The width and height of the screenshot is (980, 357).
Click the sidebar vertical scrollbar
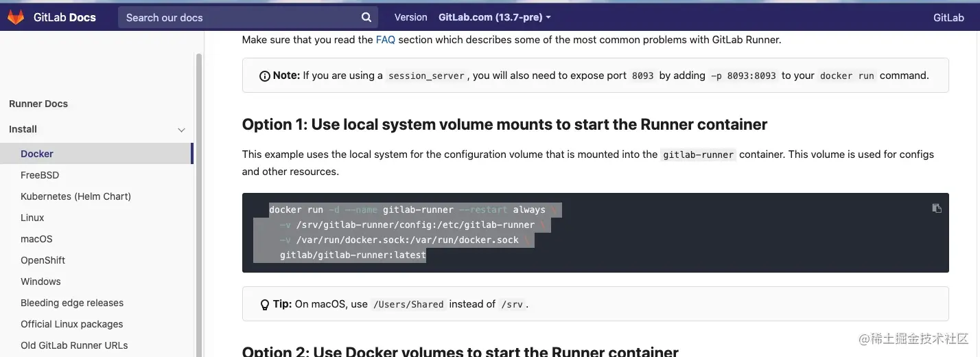[199, 206]
